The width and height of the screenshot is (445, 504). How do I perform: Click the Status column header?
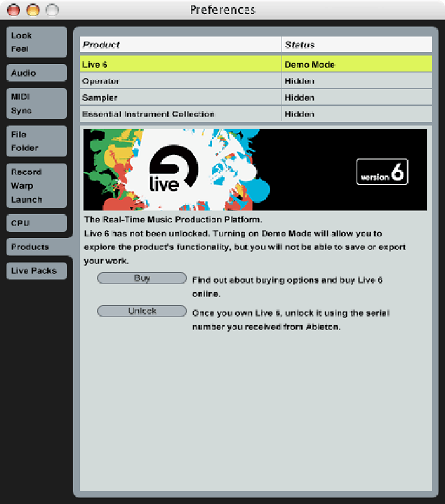(x=357, y=44)
